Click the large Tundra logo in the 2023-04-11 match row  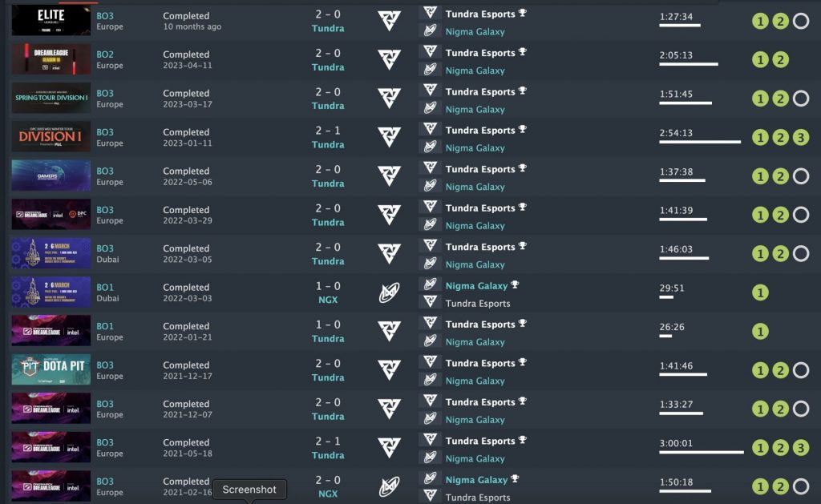(389, 60)
